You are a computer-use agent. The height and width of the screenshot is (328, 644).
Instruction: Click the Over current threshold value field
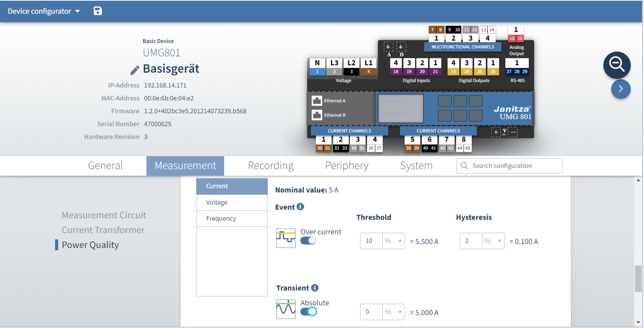(371, 241)
